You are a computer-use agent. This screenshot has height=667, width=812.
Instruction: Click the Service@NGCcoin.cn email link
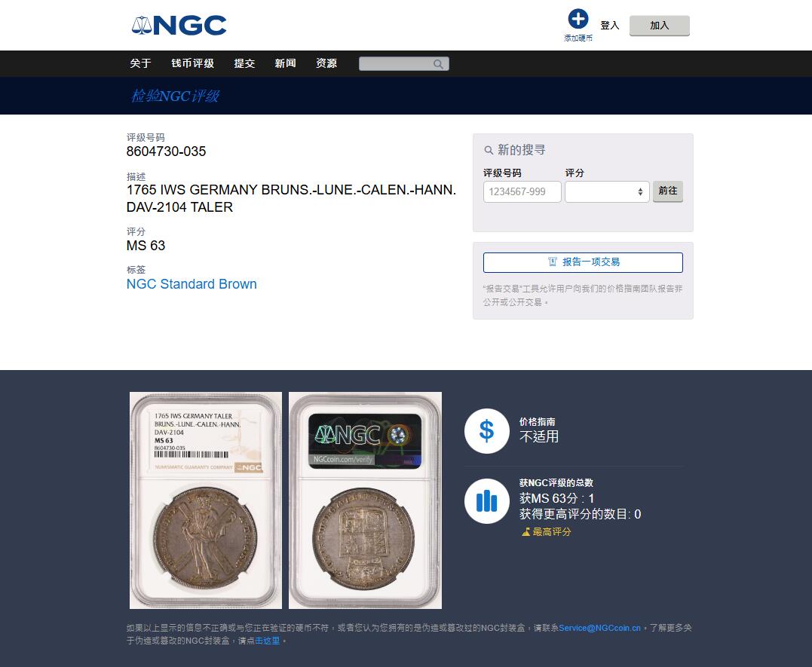(x=599, y=628)
